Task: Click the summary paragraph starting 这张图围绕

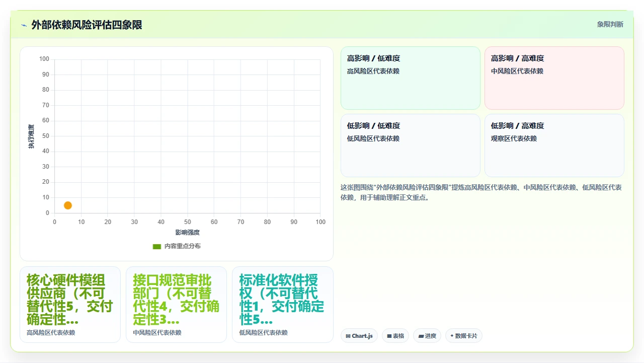Action: (x=481, y=192)
